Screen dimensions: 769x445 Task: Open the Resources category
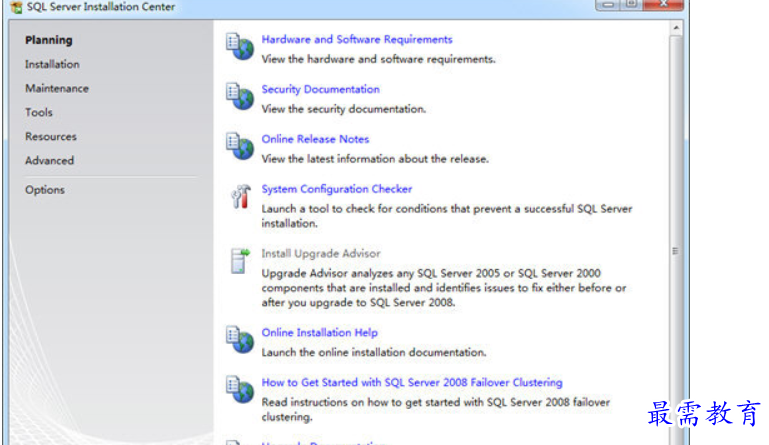(51, 136)
